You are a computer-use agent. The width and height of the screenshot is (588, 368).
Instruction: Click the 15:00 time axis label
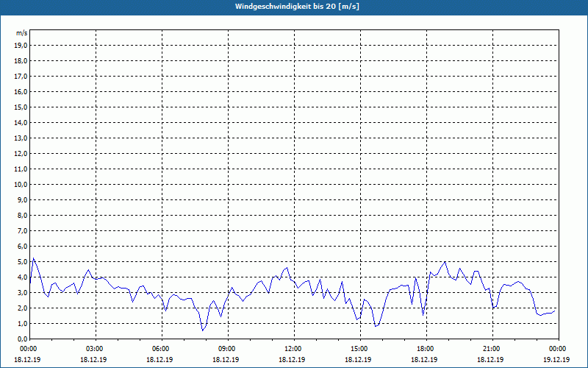[360, 349]
